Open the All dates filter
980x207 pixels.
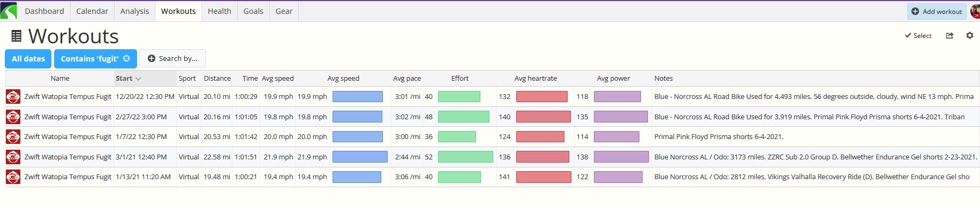(x=28, y=59)
